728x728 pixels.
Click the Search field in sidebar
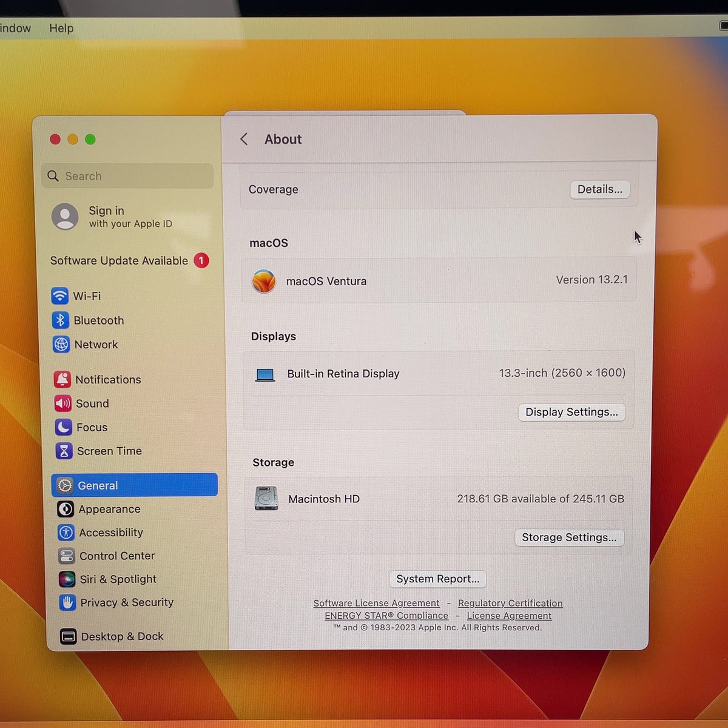point(127,176)
